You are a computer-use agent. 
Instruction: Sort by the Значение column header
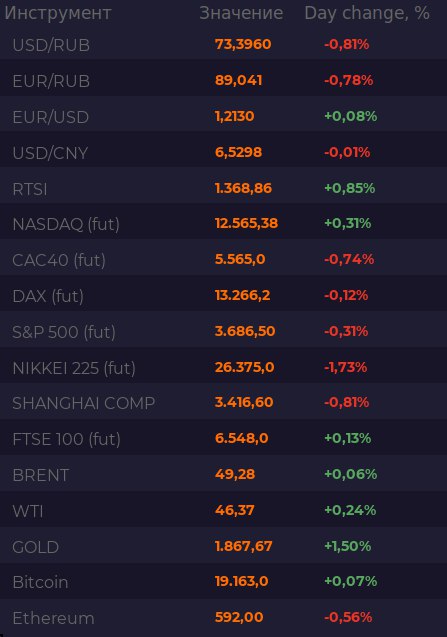click(241, 13)
